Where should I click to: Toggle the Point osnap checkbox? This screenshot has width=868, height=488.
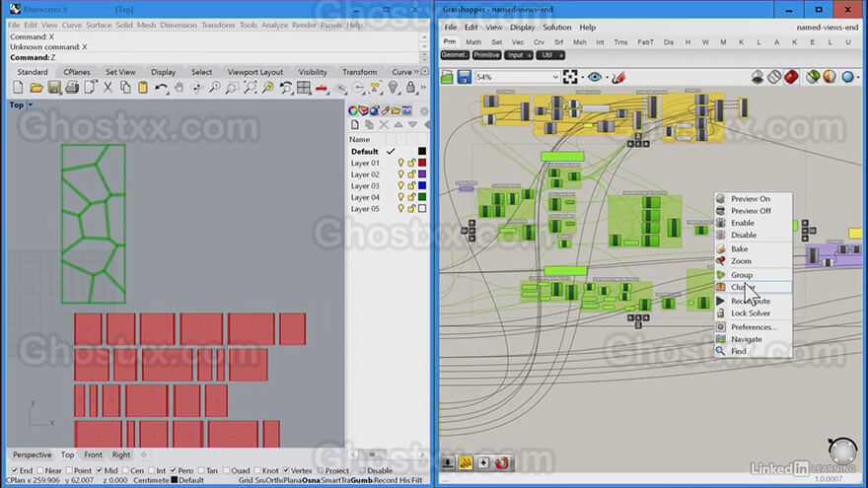pos(69,470)
